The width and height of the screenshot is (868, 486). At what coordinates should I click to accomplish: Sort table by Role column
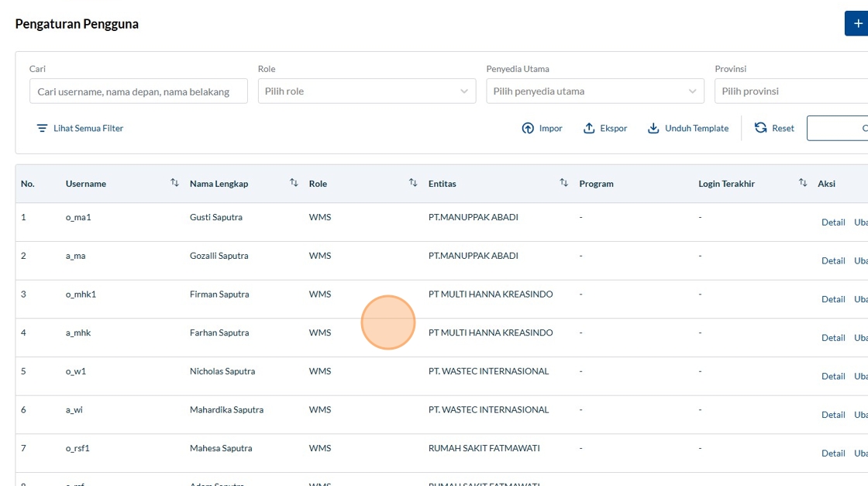pos(413,183)
